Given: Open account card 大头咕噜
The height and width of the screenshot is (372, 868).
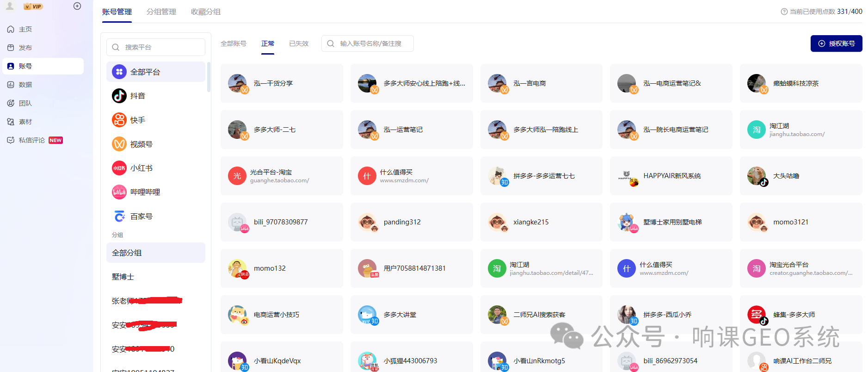Looking at the screenshot, I should click(801, 176).
